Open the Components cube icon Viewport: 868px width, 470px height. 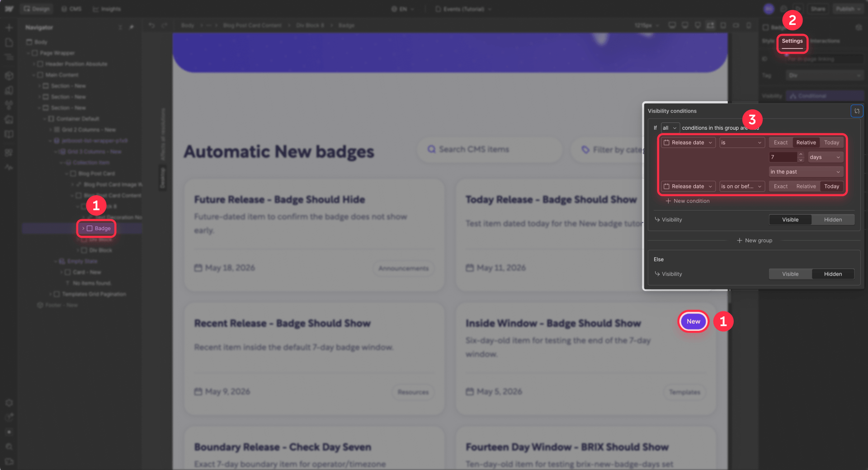point(9,75)
